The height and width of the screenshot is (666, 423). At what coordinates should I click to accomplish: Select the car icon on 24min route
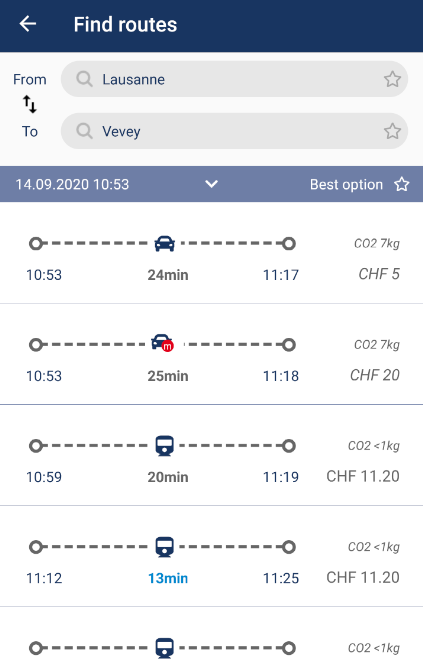point(164,243)
